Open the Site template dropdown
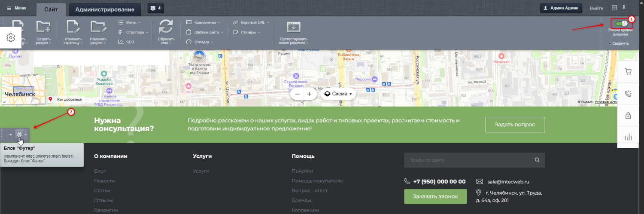644x214 pixels. click(x=204, y=32)
